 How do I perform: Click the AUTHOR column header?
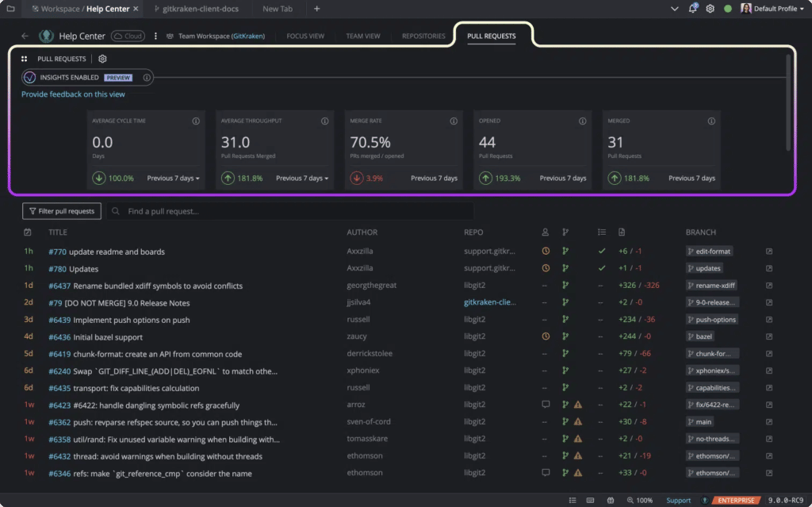click(x=362, y=232)
